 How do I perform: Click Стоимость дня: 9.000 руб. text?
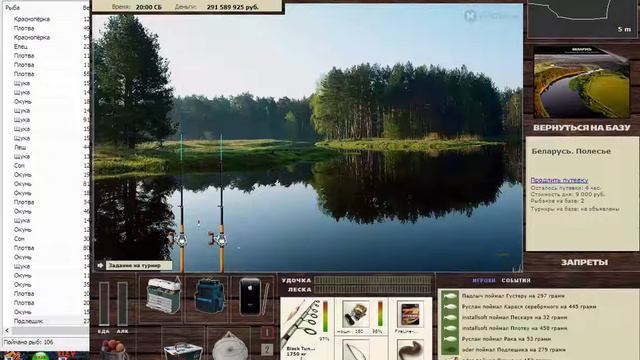tap(567, 195)
